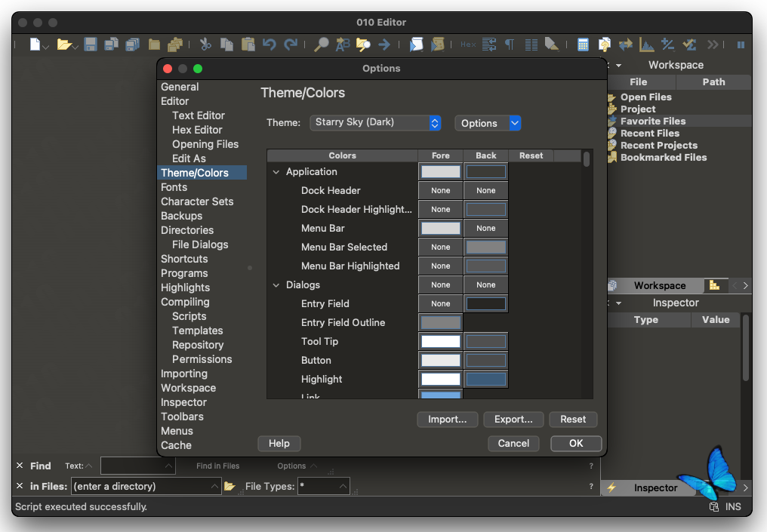Select the Cut scissors icon
Image resolution: width=767 pixels, height=532 pixels.
205,45
